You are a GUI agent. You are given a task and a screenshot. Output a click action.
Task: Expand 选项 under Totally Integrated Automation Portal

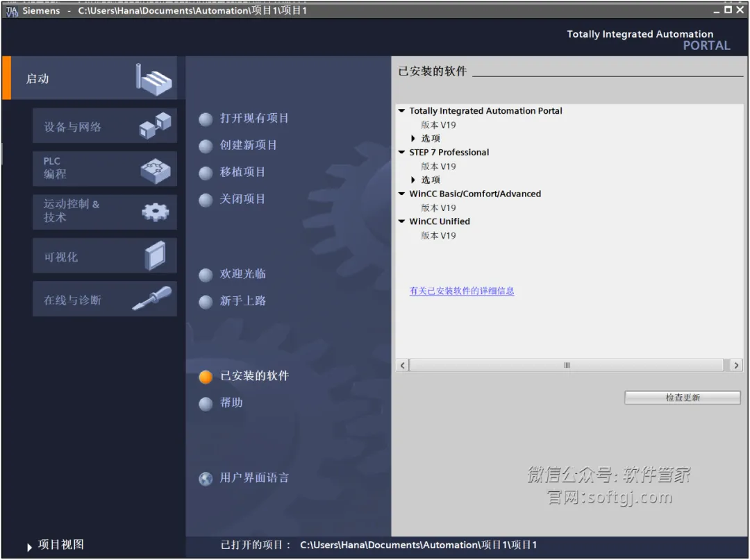pyautogui.click(x=412, y=139)
